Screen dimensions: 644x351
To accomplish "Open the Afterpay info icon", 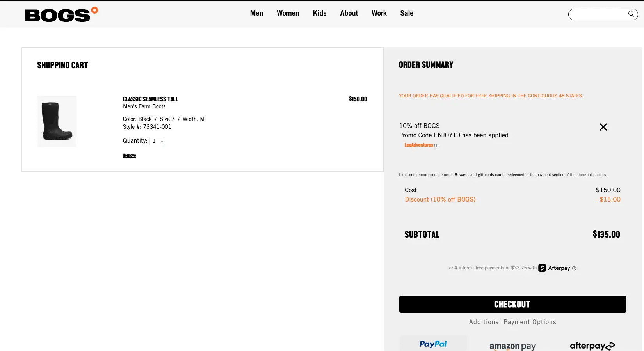I will pyautogui.click(x=574, y=268).
